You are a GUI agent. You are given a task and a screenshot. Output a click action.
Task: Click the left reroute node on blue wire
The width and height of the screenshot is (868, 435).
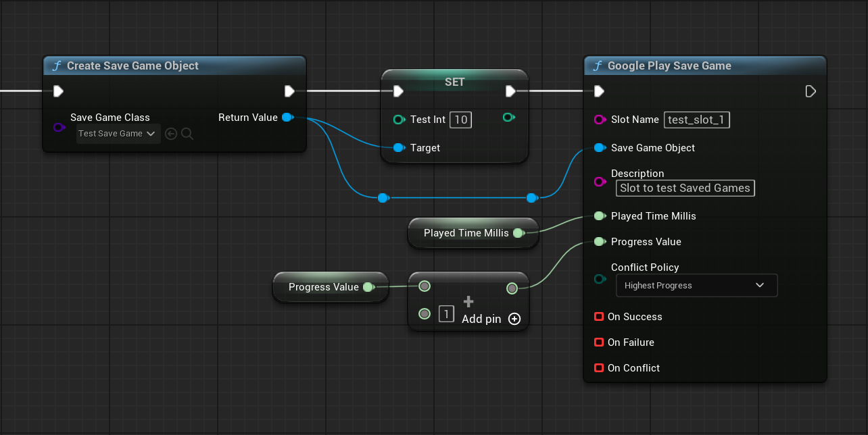click(x=383, y=198)
